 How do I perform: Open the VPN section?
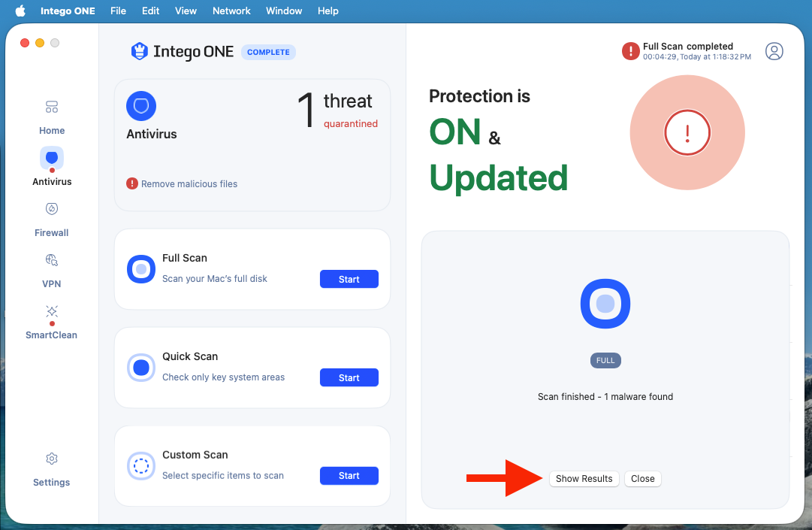coord(52,271)
